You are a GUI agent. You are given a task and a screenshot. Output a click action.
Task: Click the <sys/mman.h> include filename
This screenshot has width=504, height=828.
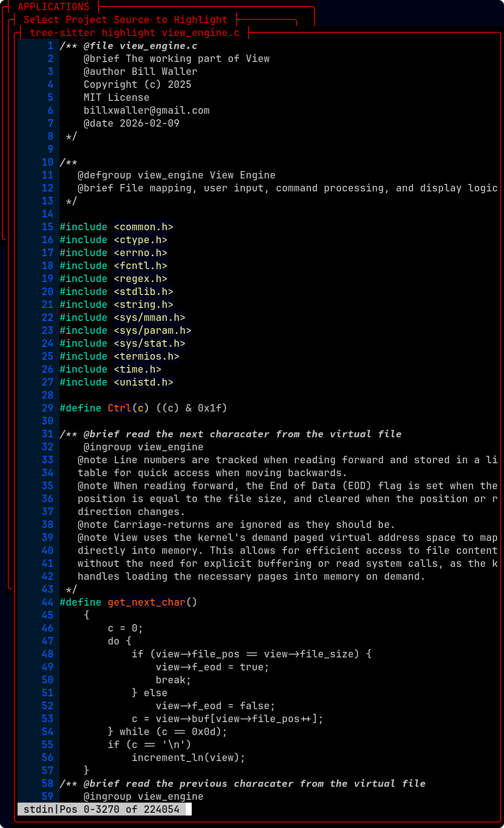click(149, 318)
